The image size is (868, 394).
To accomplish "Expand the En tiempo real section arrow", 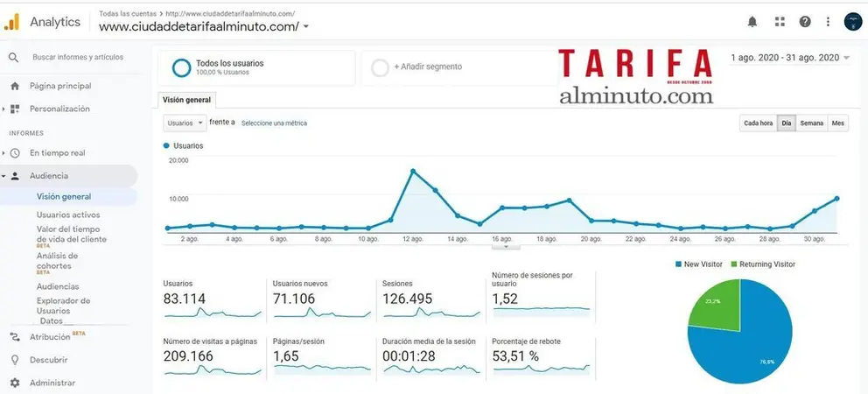I will point(3,153).
